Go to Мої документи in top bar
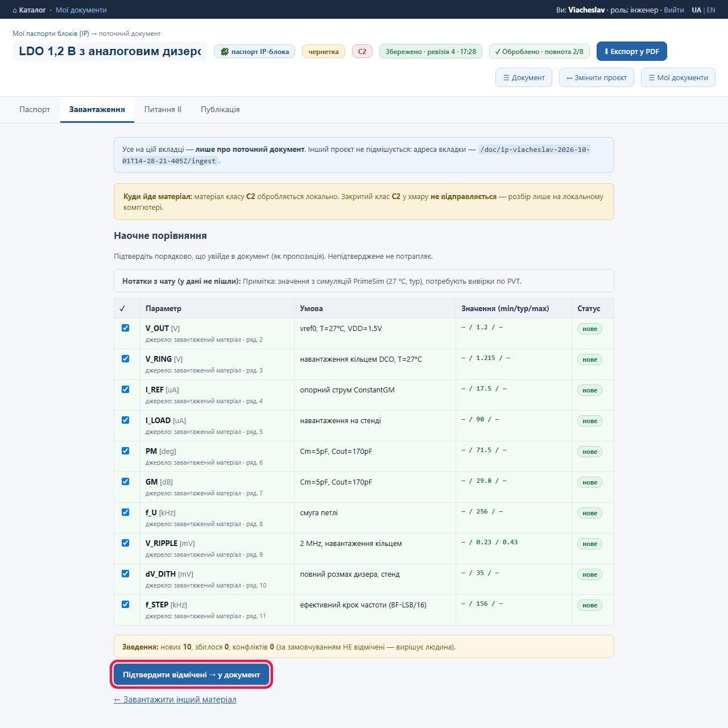Image resolution: width=728 pixels, height=728 pixels. pos(81,10)
